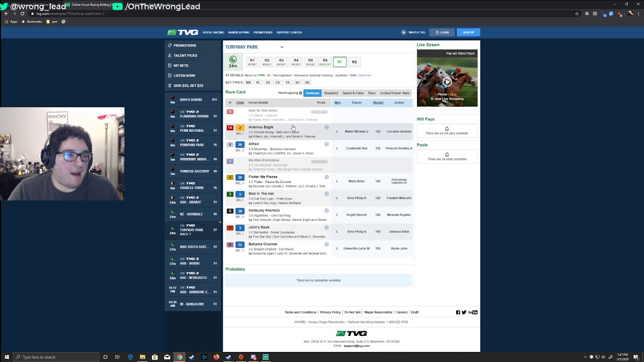Open race R8 tab
Image resolution: width=644 pixels, height=362 pixels.
[x=354, y=62]
